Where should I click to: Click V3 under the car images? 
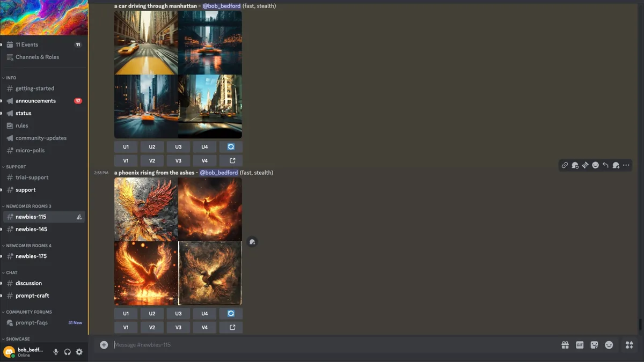click(178, 160)
